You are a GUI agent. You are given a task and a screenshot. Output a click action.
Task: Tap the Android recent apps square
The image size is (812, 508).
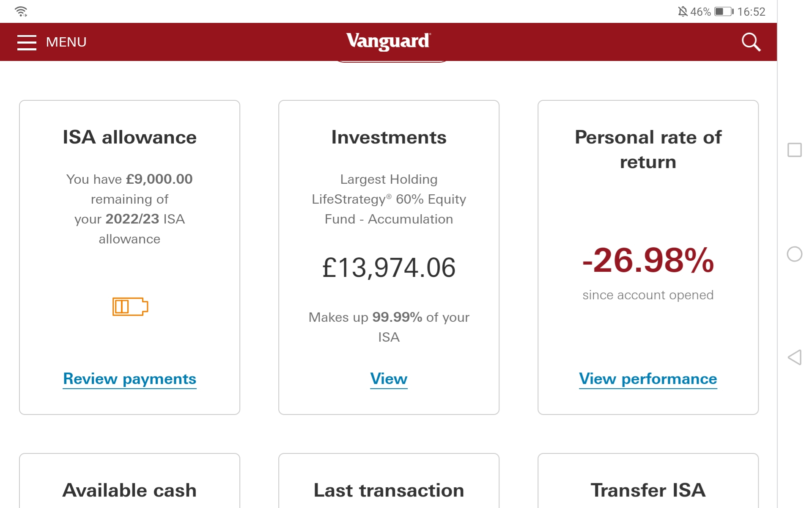[x=794, y=150]
